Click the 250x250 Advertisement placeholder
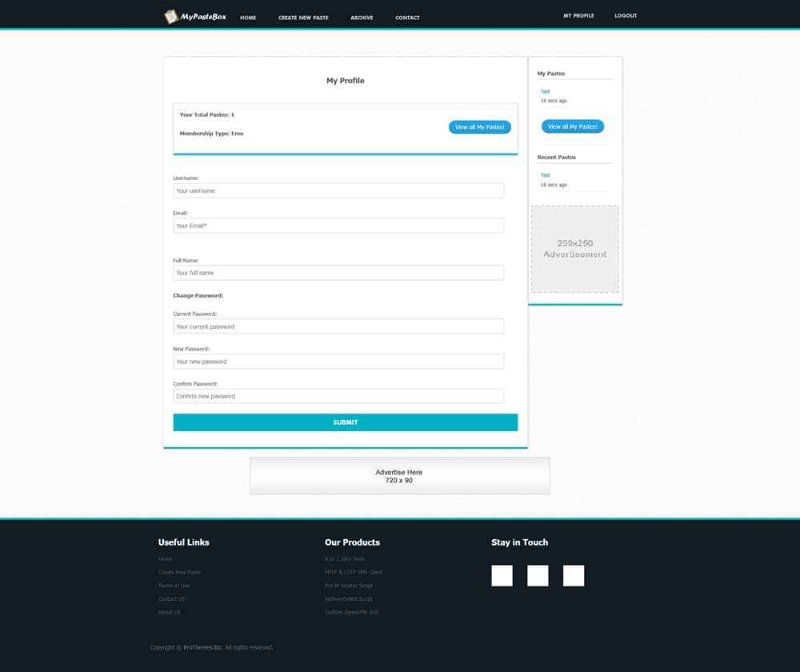The image size is (800, 672). click(x=574, y=249)
